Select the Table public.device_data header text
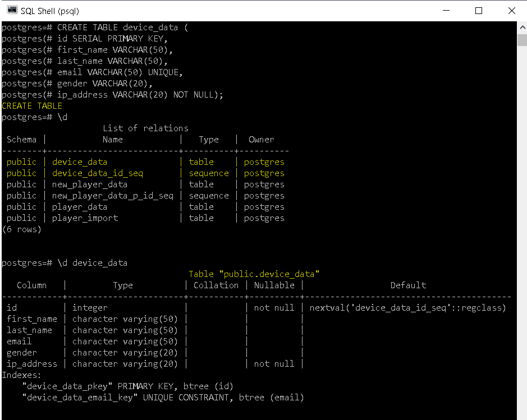The width and height of the screenshot is (527, 420). (x=254, y=274)
